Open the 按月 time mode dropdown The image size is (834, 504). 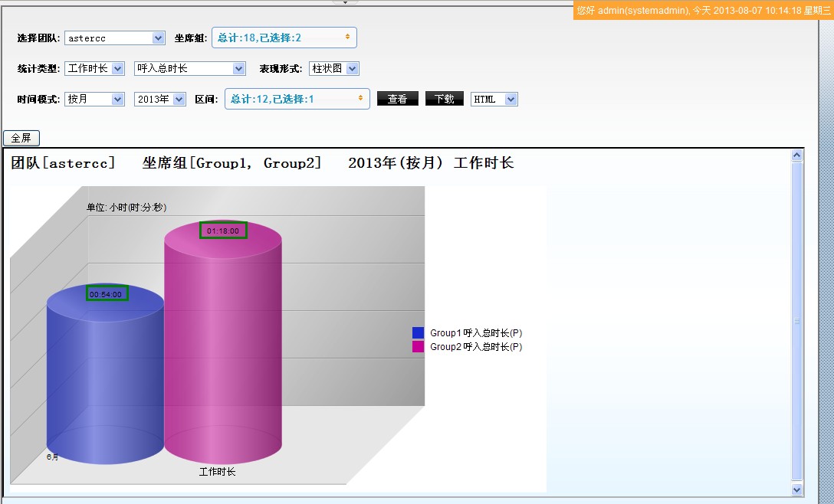tap(95, 99)
